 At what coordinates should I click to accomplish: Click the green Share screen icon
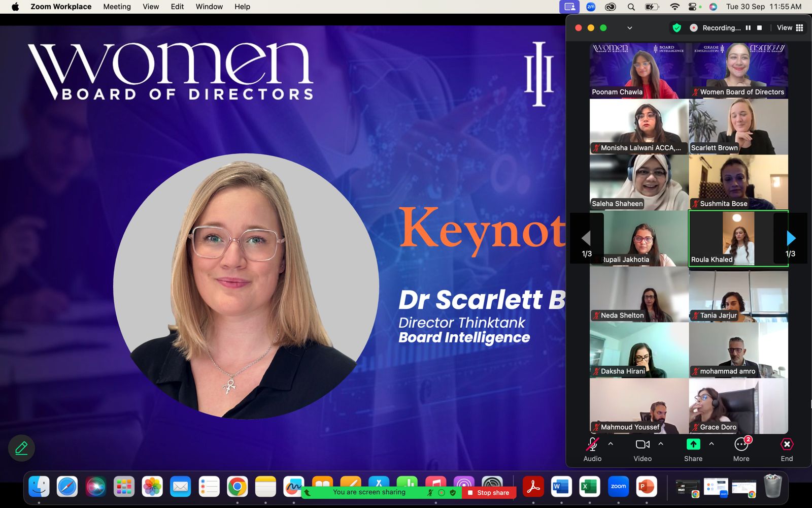pyautogui.click(x=693, y=444)
